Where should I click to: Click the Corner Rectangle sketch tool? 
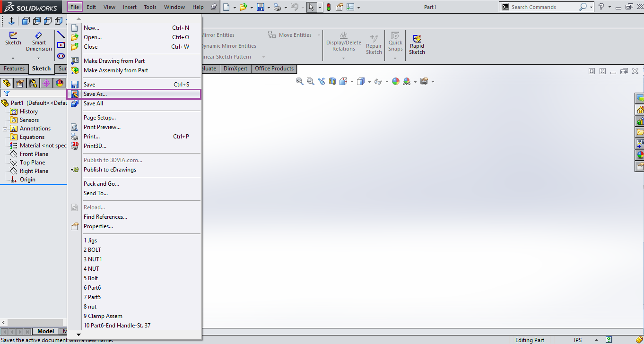point(61,45)
